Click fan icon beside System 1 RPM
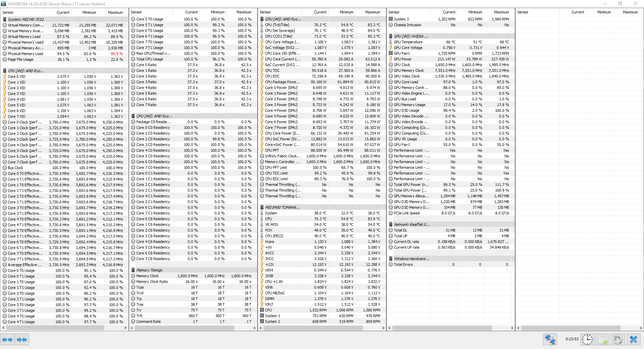 262,316
